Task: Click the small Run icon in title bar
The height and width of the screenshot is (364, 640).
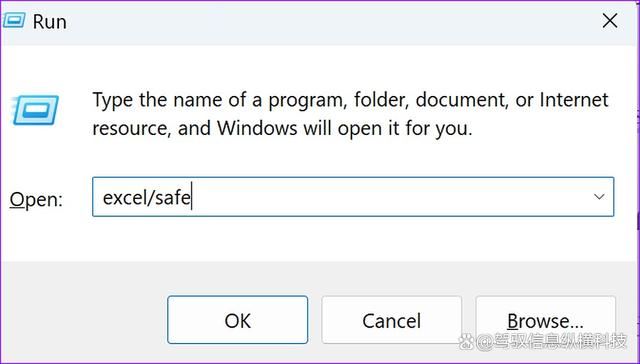Action: point(14,21)
